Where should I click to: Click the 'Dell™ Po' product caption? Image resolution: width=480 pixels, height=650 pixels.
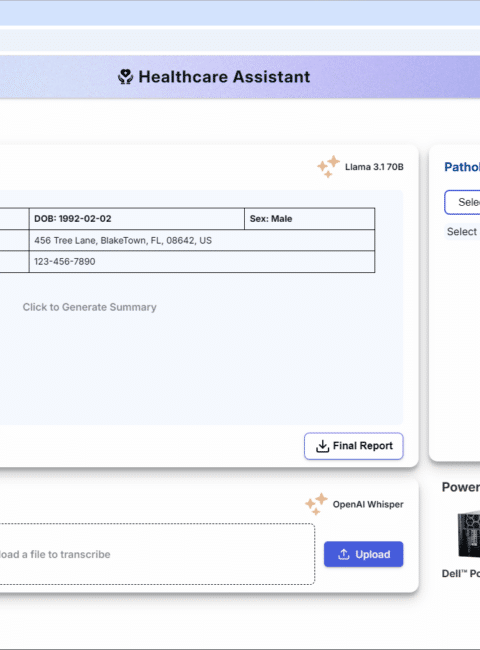(x=461, y=574)
